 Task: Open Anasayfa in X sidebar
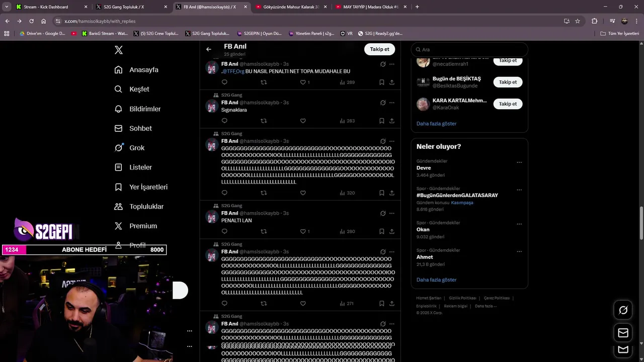coord(136,70)
